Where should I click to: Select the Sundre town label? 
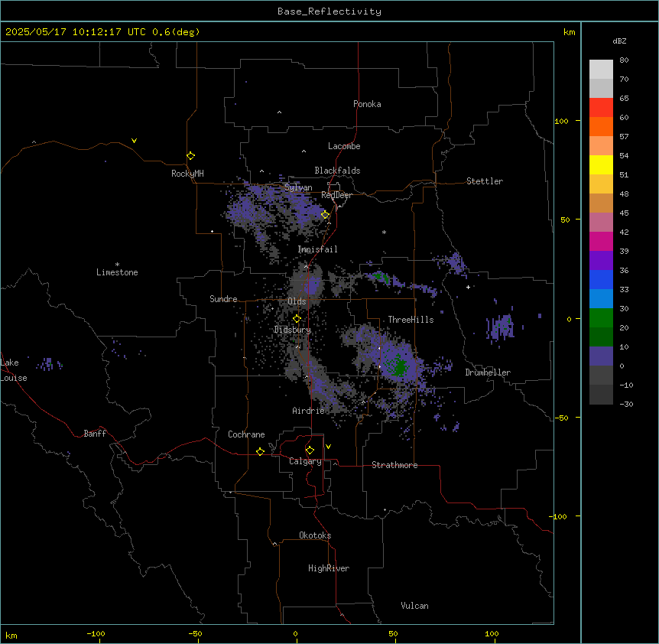tap(223, 299)
